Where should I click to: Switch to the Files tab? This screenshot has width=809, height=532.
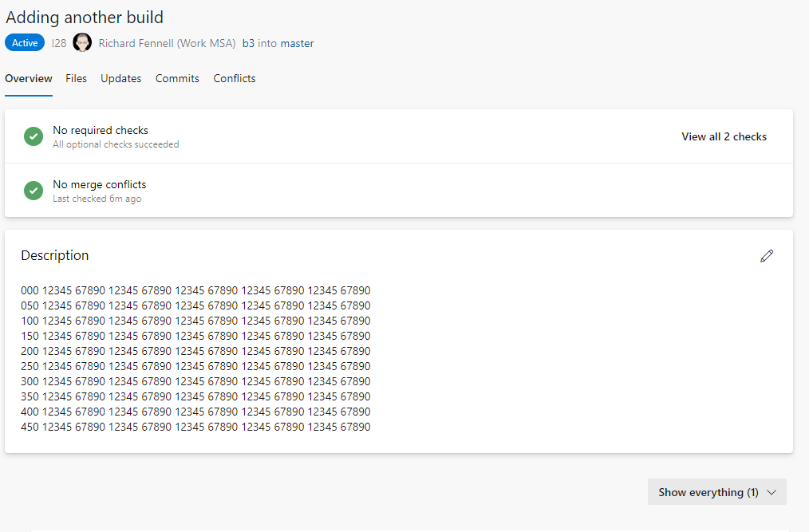tap(76, 78)
